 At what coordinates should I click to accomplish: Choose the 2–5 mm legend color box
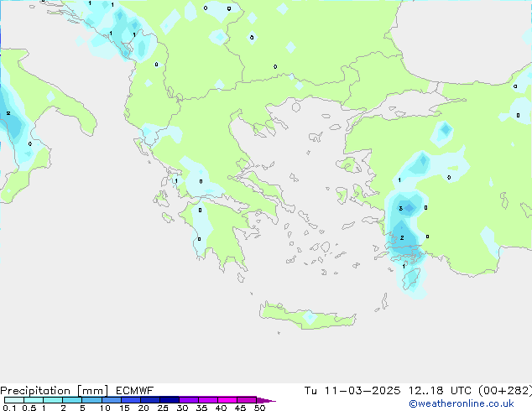[72, 400]
